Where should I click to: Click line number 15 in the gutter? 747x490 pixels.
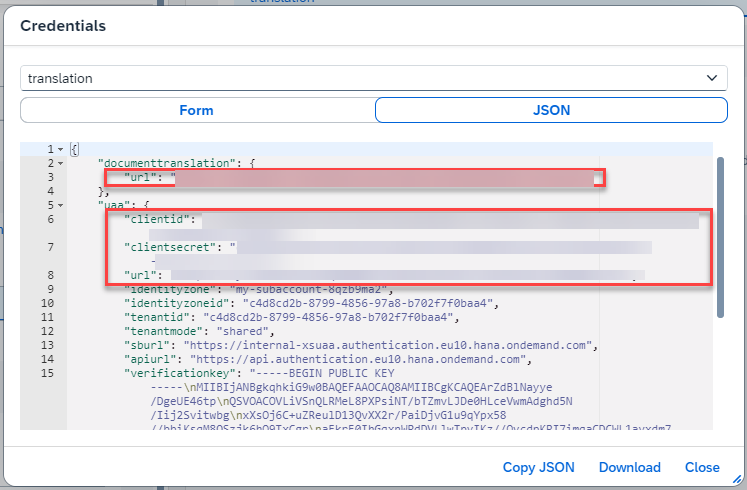[47, 373]
